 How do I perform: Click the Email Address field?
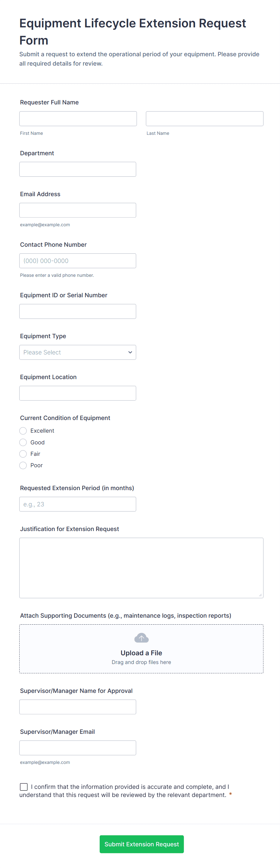(x=78, y=210)
